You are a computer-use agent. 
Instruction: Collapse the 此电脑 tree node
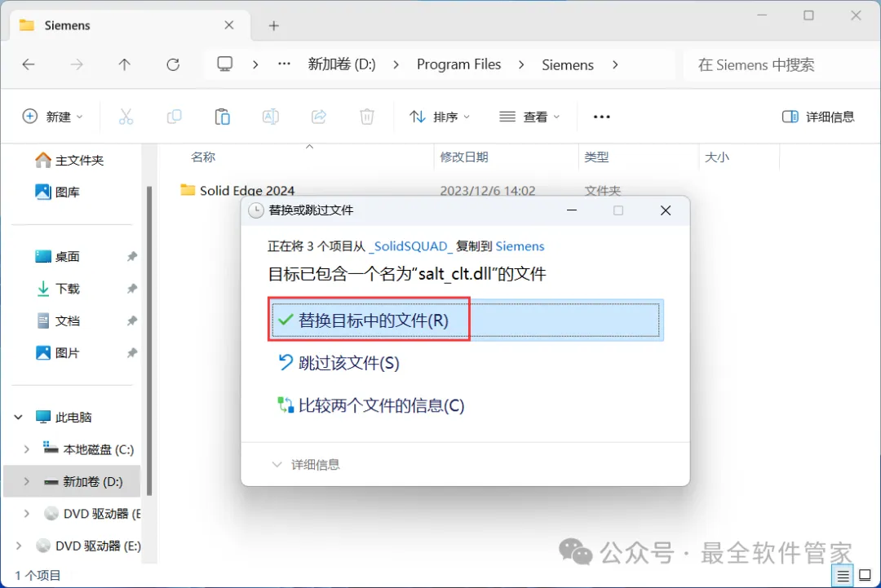click(18, 418)
